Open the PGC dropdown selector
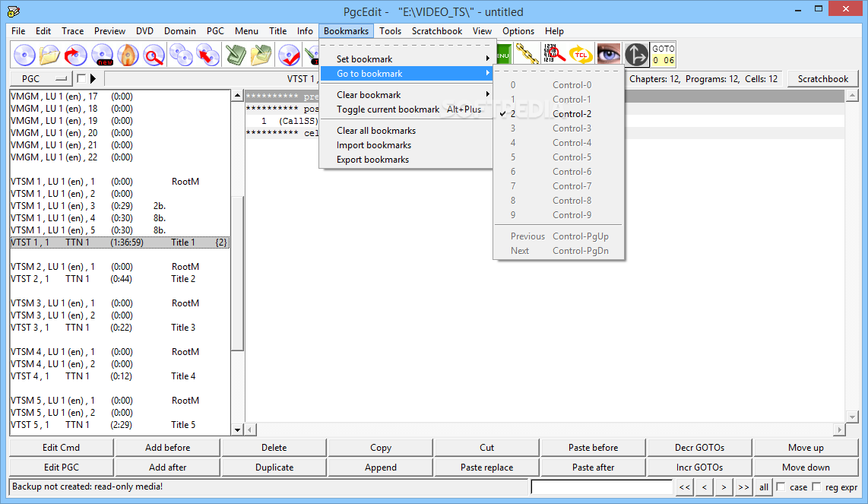The image size is (868, 504). coord(42,78)
